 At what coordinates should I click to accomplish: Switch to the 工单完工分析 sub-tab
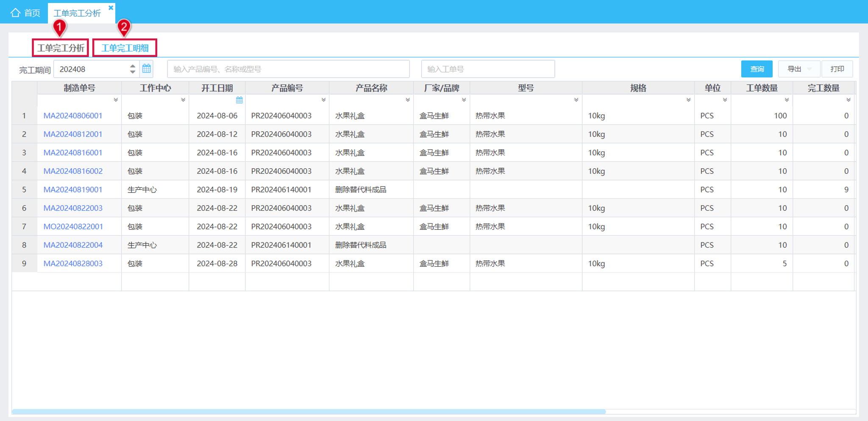61,48
